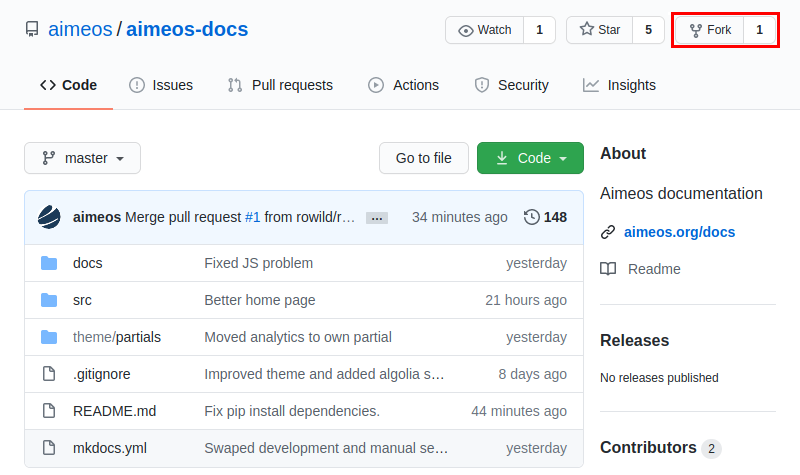Open the master branch dropdown

point(83,158)
